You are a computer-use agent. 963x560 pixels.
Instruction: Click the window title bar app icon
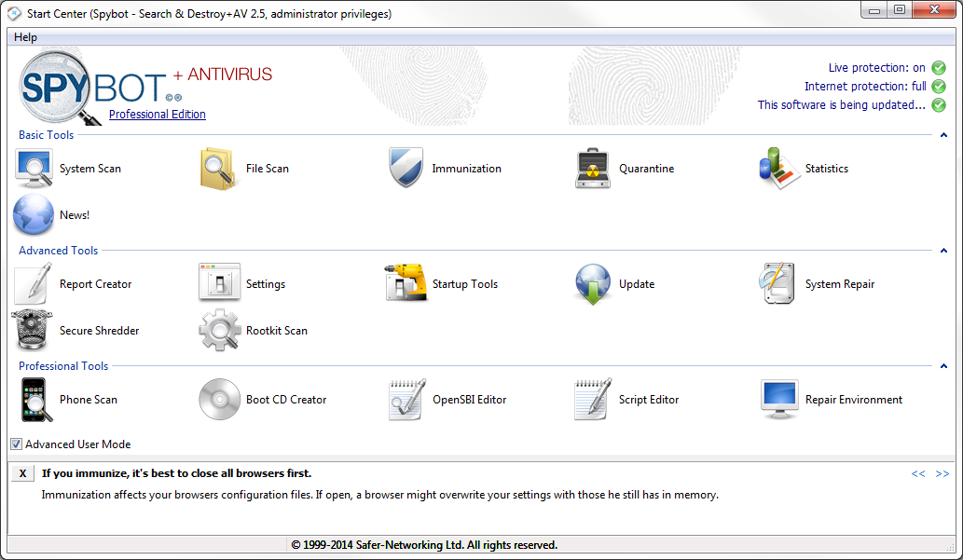[x=14, y=13]
